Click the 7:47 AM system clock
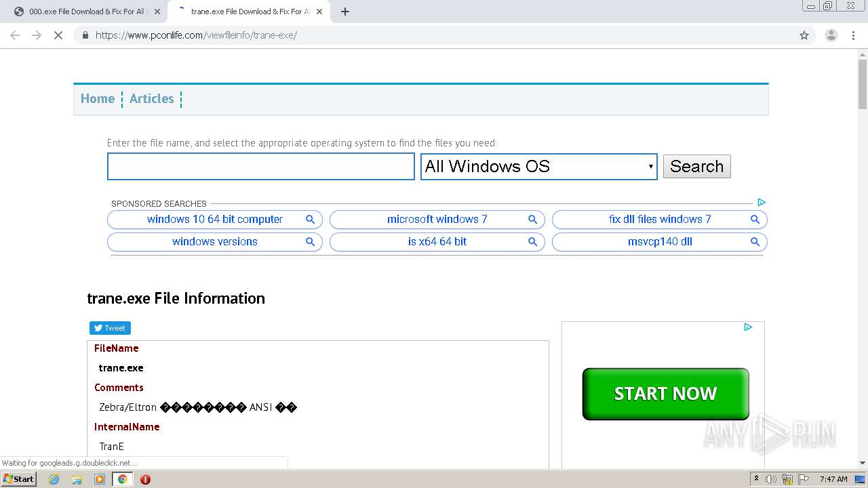Image resolution: width=868 pixels, height=488 pixels. [833, 479]
